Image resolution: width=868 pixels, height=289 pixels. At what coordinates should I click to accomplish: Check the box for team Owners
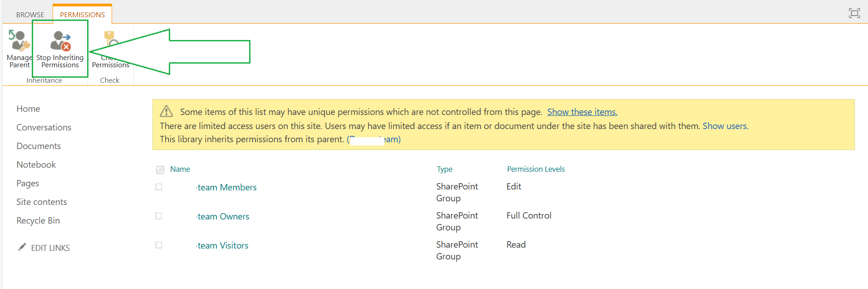[x=159, y=216]
